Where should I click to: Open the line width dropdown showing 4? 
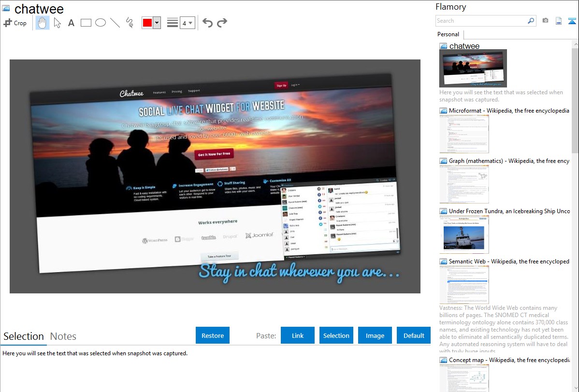pyautogui.click(x=187, y=23)
